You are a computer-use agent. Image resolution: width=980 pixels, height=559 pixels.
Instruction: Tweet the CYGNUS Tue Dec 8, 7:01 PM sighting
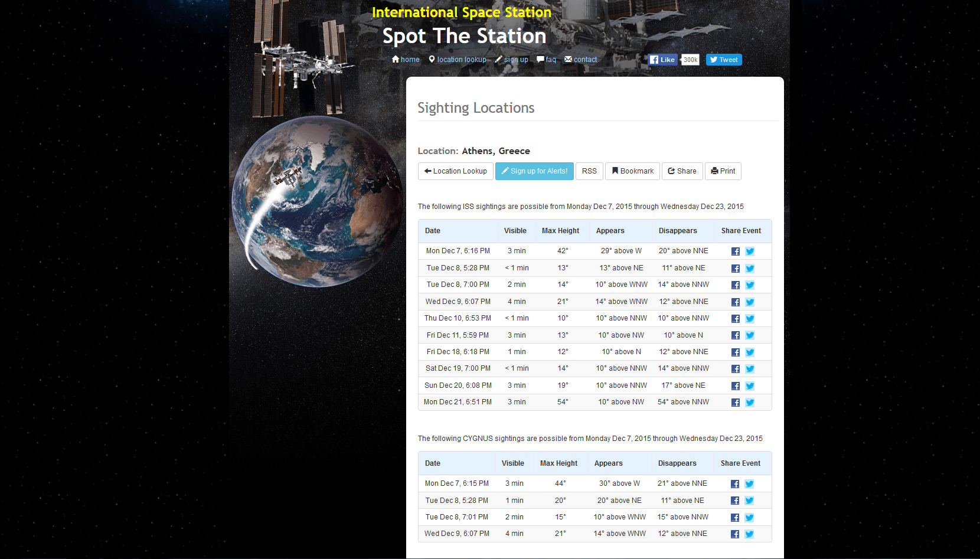pyautogui.click(x=749, y=518)
